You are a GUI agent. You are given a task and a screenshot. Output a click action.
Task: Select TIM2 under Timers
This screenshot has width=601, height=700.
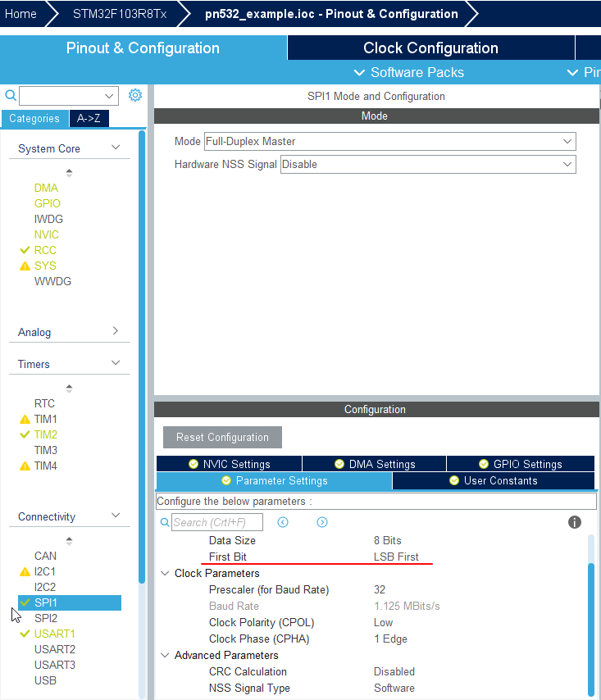pyautogui.click(x=46, y=434)
